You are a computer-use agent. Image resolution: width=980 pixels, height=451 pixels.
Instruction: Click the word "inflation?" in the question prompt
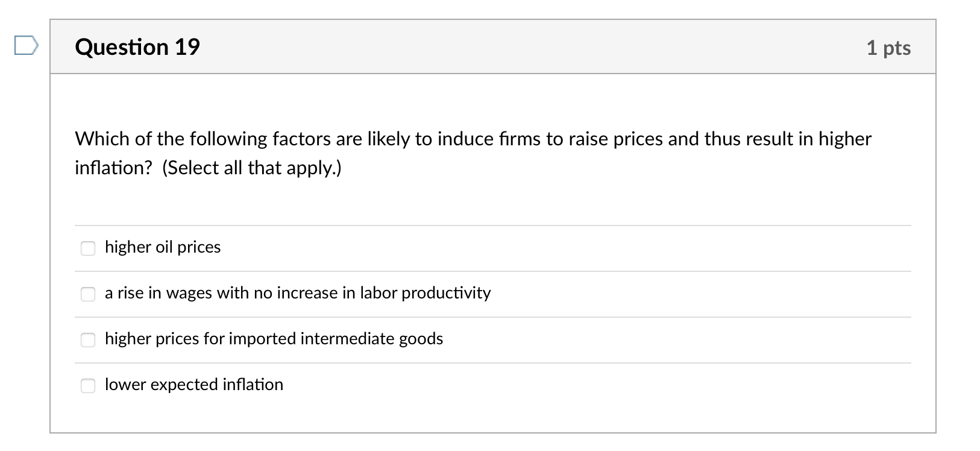tap(114, 168)
